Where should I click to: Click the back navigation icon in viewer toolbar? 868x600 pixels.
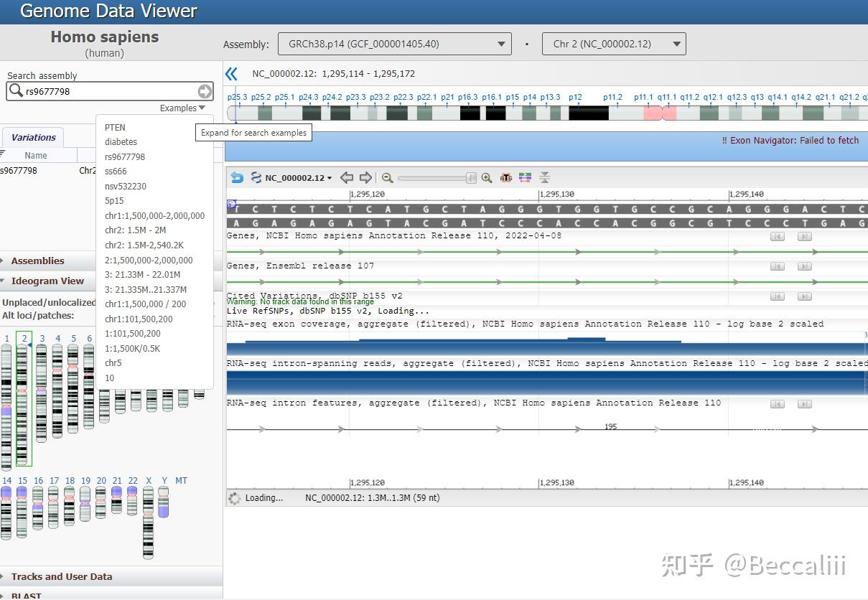pos(238,178)
